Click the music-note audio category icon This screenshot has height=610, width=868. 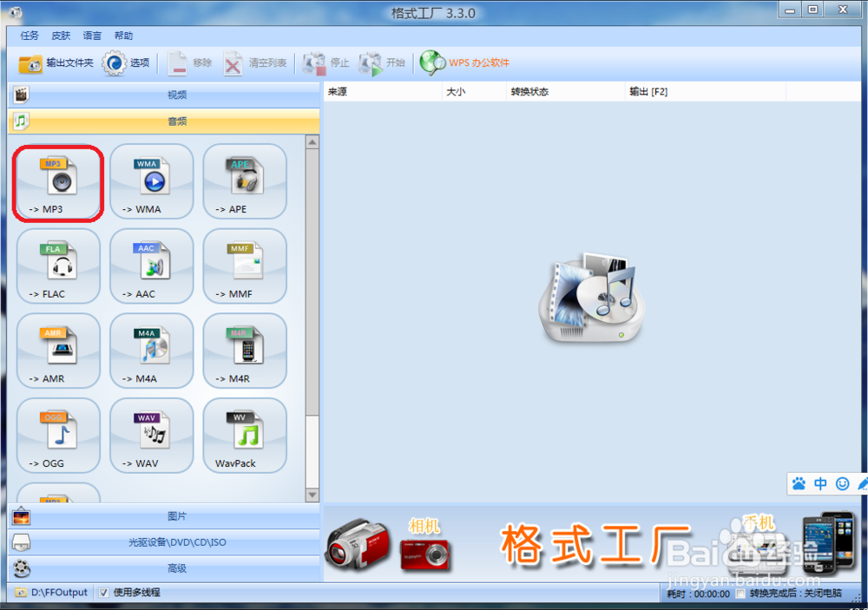(21, 121)
